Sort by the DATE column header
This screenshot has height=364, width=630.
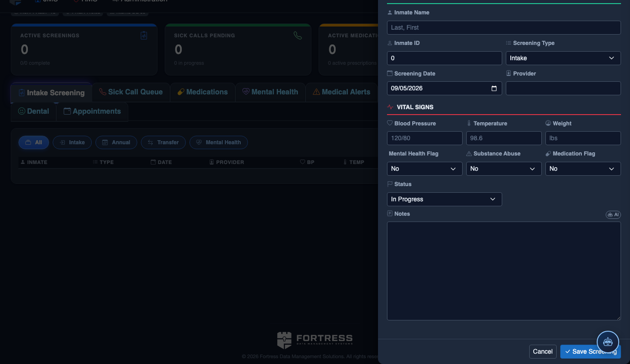point(162,162)
